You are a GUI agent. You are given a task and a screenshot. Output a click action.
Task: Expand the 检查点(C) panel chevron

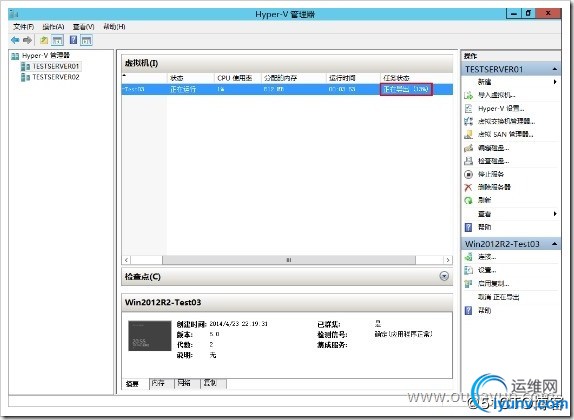444,276
